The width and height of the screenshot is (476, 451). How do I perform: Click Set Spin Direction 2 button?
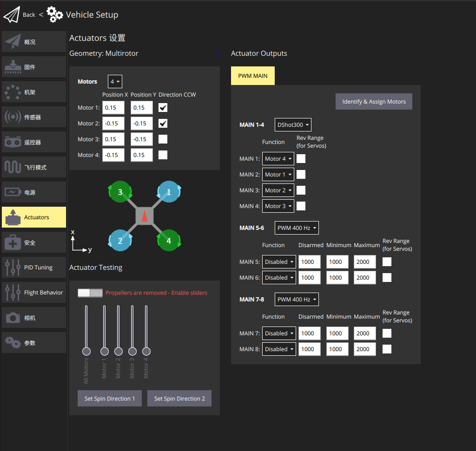(x=179, y=399)
